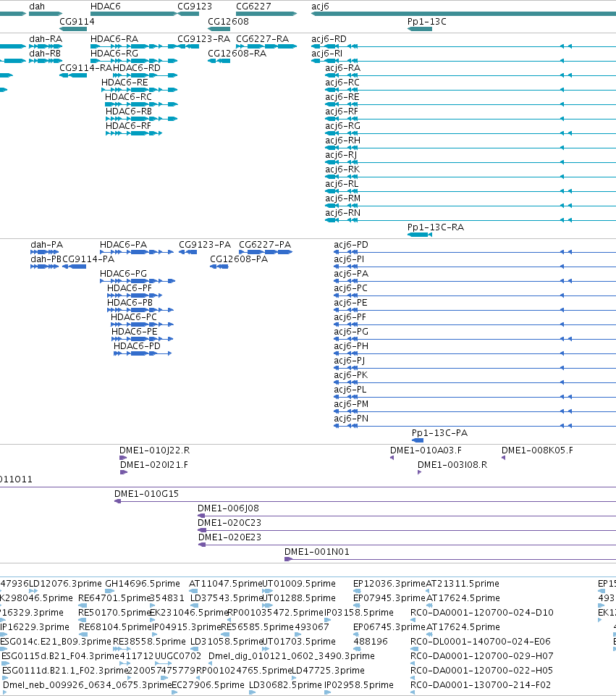The height and width of the screenshot is (696, 616).
Task: Select the dah gene label
Action: point(37,7)
